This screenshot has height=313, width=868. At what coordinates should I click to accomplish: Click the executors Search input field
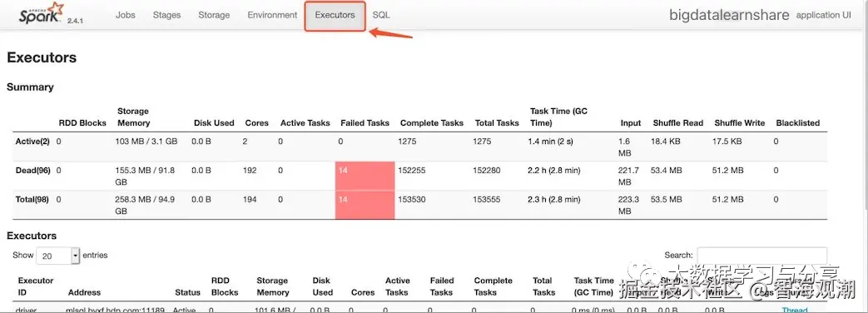[761, 256]
